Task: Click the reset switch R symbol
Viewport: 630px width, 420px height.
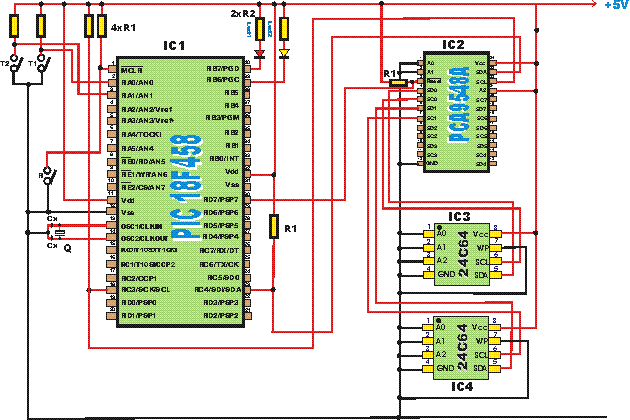Action: [x=49, y=175]
